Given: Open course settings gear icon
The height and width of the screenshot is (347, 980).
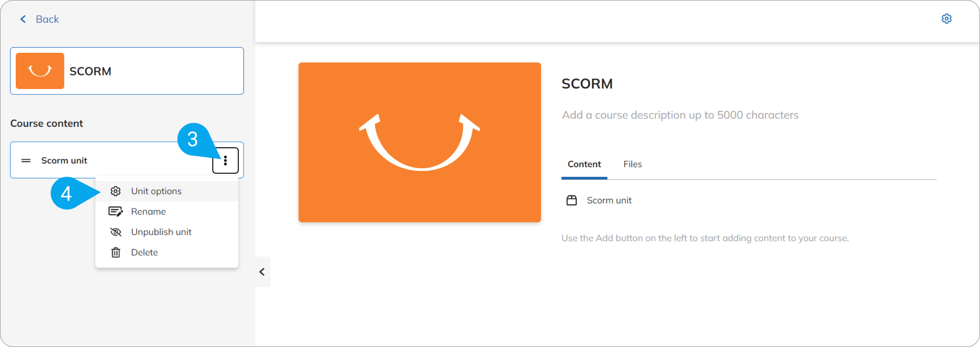Looking at the screenshot, I should 946,19.
